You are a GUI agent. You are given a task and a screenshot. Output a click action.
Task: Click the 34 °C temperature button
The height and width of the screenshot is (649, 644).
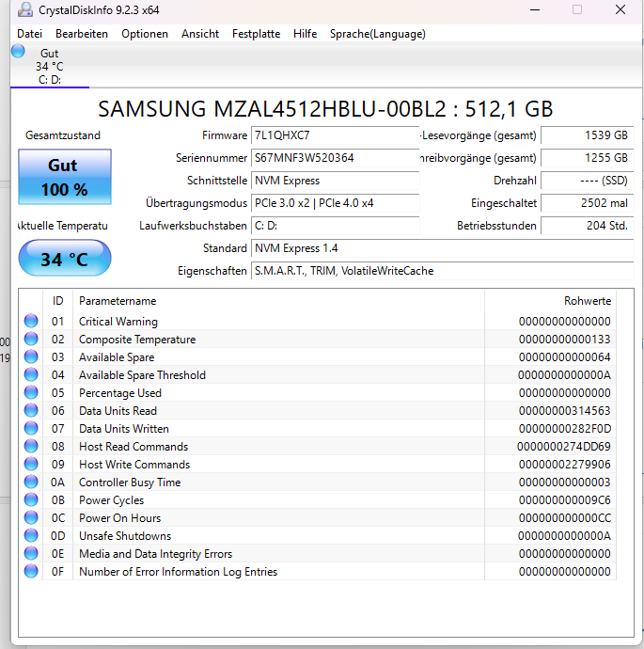coord(65,259)
